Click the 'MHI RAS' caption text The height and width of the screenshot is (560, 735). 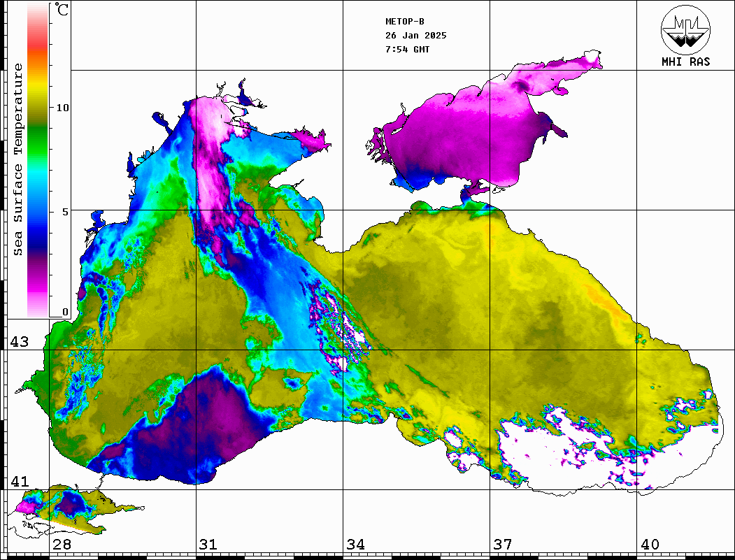(685, 62)
